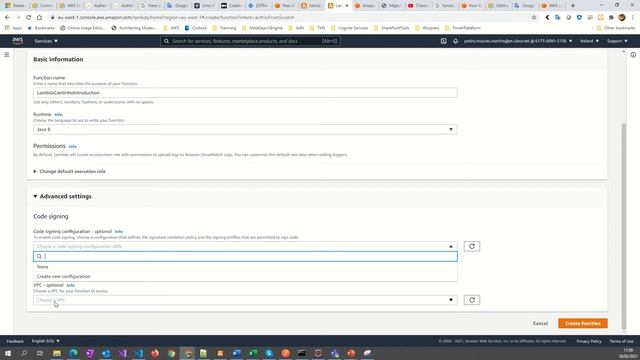This screenshot has height=360, width=640.
Task: Focus the AWS services search box
Action: [250, 41]
